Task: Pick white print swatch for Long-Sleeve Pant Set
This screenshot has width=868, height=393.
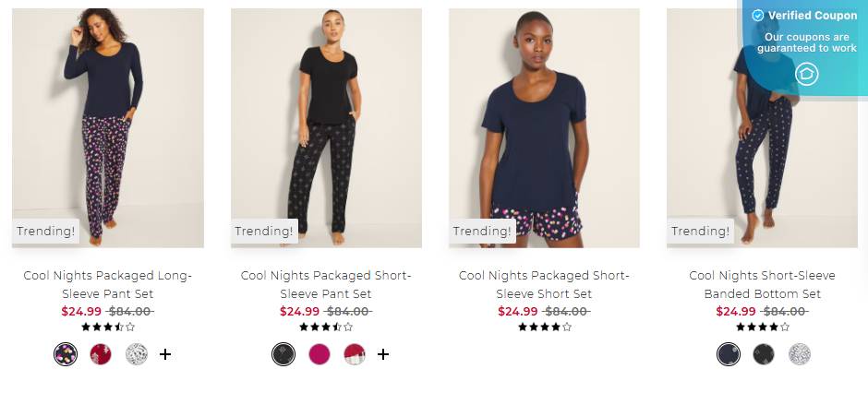Action: click(136, 354)
